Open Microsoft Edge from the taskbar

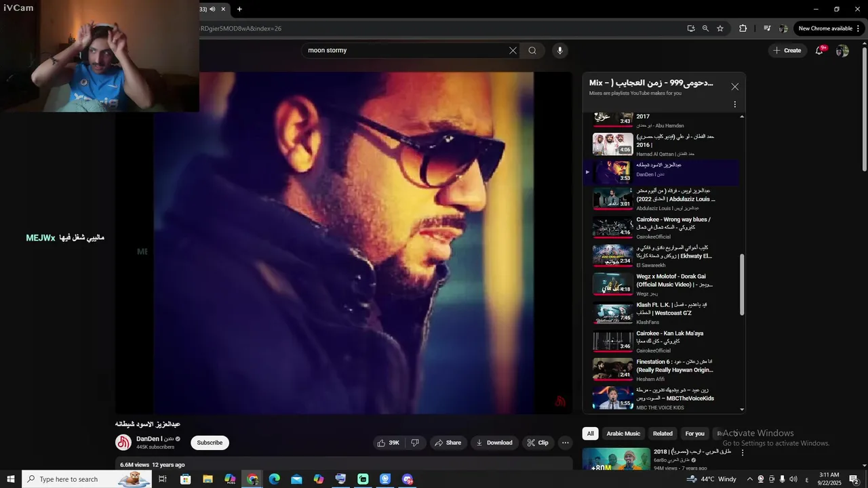click(x=274, y=479)
